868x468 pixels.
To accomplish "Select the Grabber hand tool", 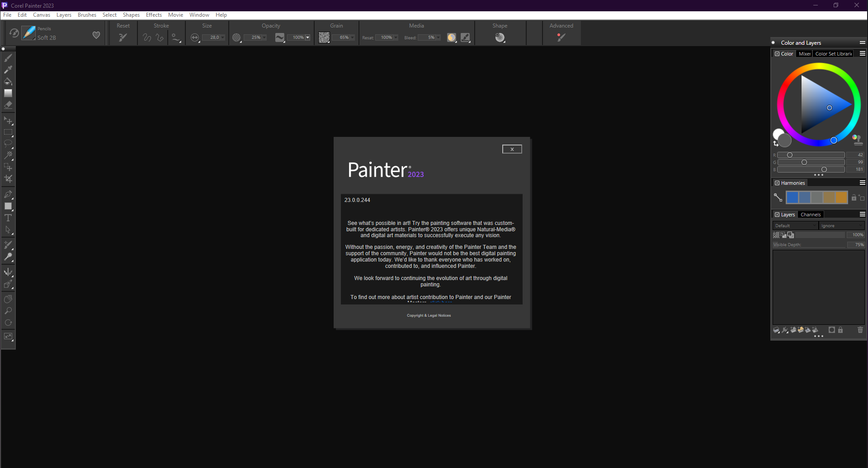I will tap(8, 299).
